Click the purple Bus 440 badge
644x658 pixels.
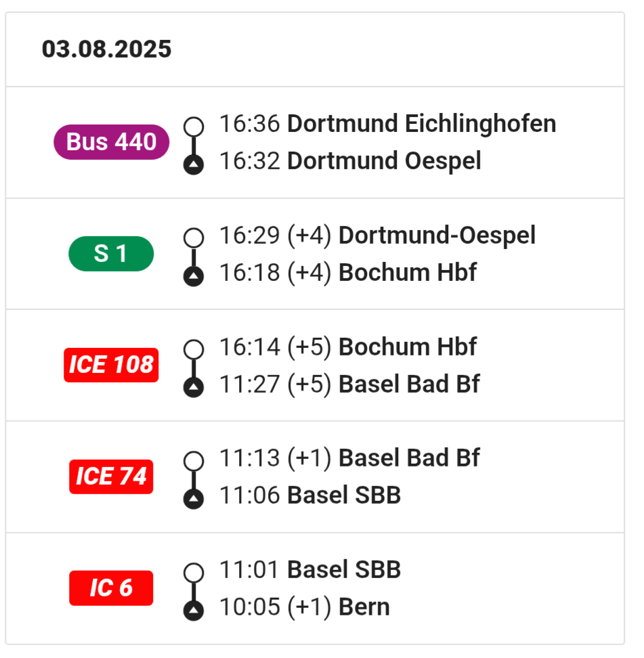click(111, 142)
